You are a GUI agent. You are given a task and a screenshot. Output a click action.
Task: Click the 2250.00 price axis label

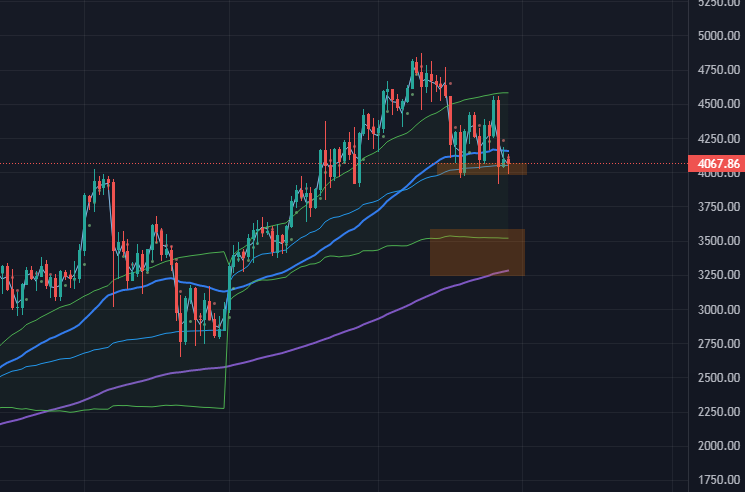click(719, 412)
